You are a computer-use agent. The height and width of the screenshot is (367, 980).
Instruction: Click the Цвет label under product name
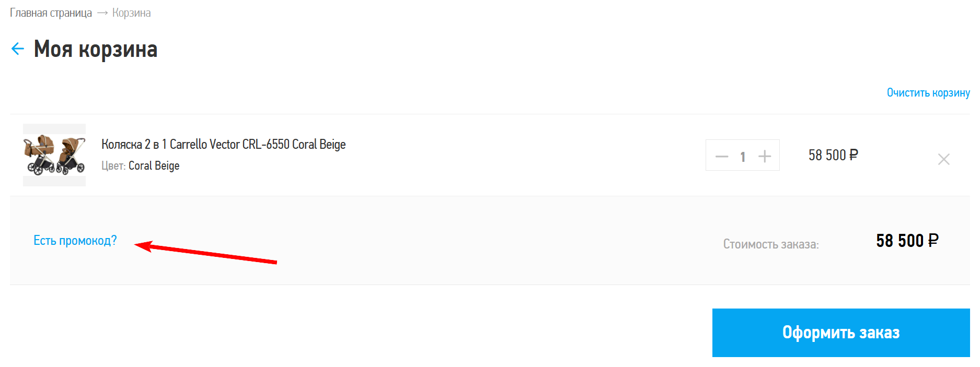(x=113, y=166)
